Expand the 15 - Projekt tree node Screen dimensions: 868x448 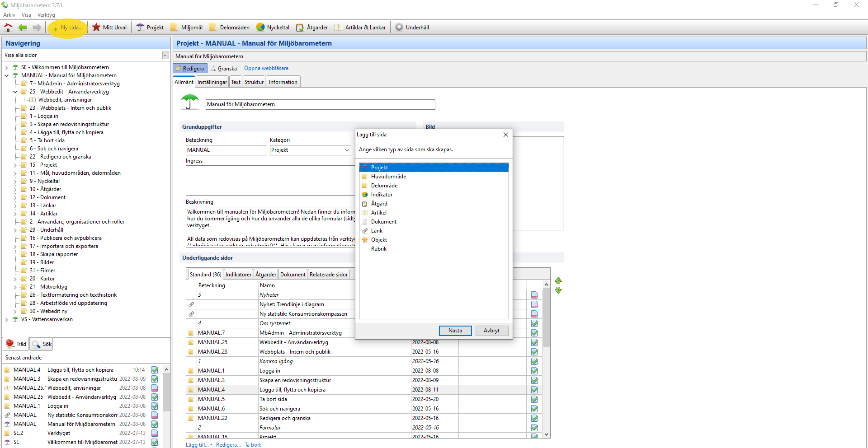(x=15, y=165)
